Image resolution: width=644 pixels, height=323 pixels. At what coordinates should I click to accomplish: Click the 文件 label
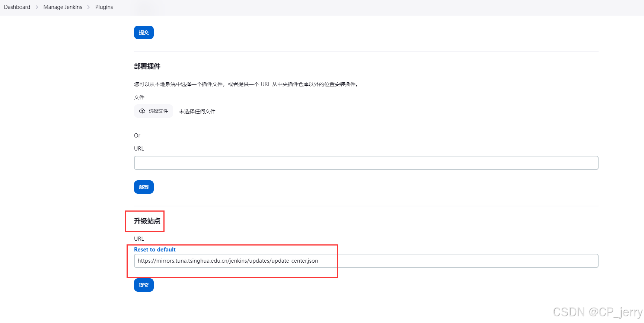pyautogui.click(x=139, y=97)
